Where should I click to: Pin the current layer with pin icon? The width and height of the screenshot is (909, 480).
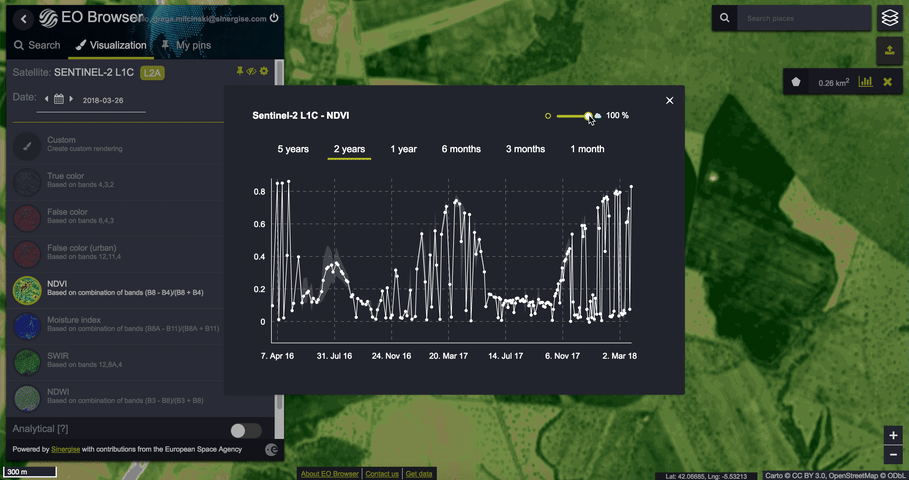click(x=239, y=71)
